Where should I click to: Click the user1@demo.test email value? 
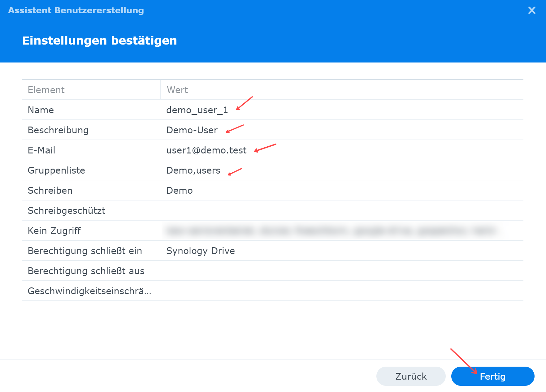tap(206, 150)
